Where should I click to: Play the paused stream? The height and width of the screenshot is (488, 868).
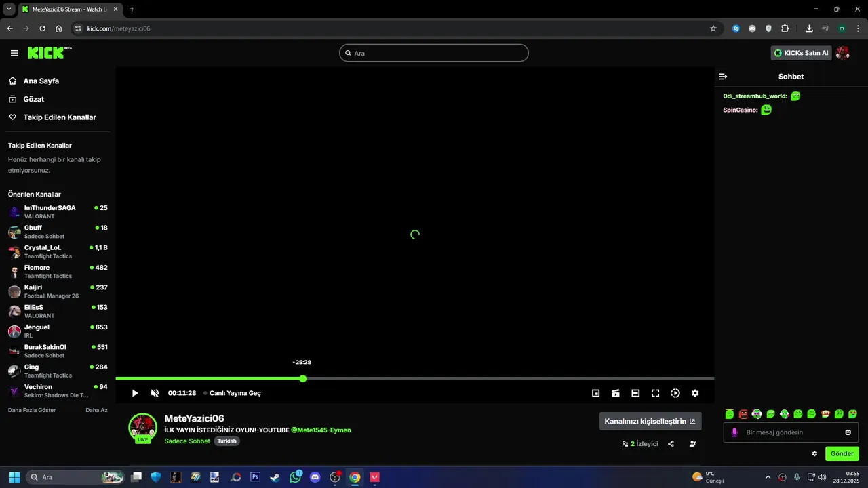click(x=135, y=393)
